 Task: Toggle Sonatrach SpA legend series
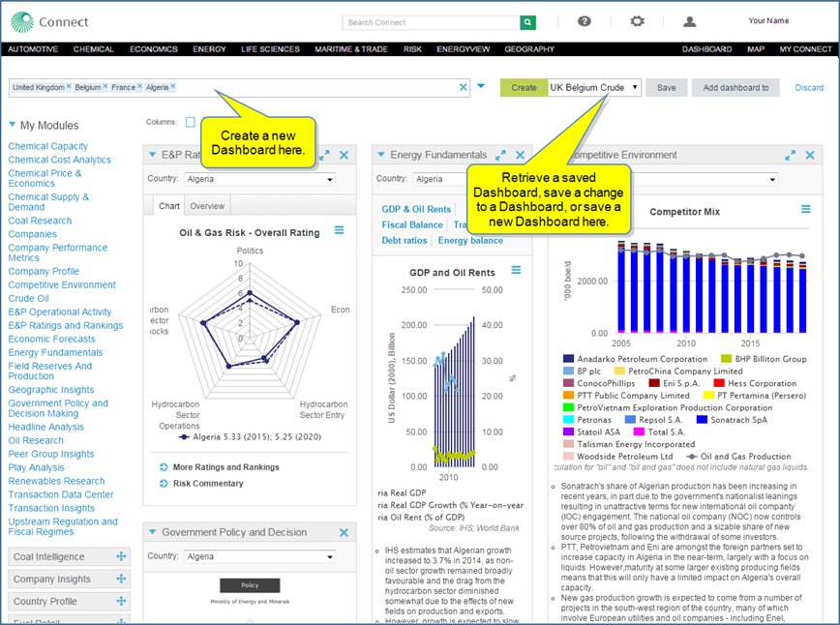click(x=733, y=420)
